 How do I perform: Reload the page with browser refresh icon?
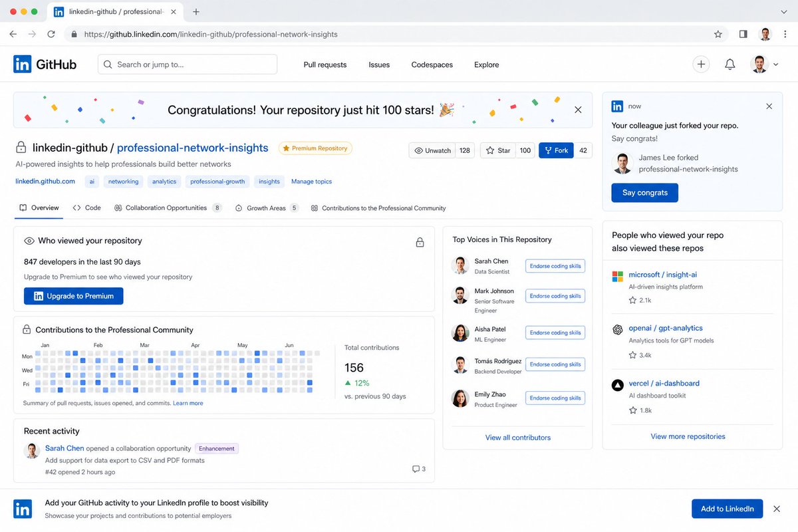click(x=51, y=34)
